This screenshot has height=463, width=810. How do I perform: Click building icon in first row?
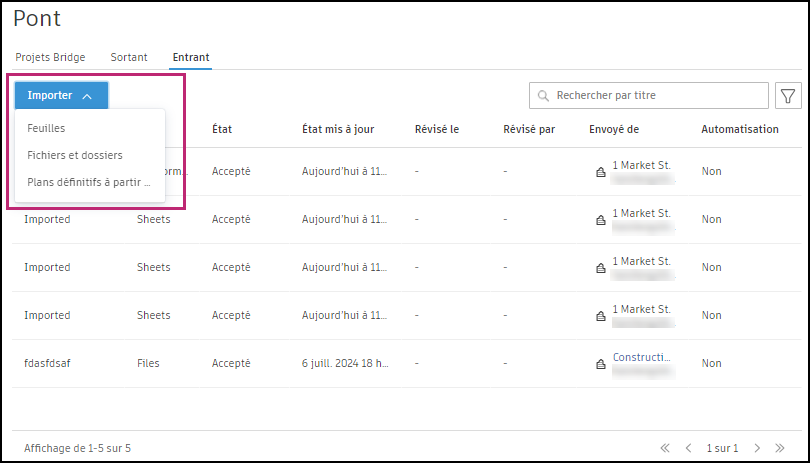(x=600, y=173)
